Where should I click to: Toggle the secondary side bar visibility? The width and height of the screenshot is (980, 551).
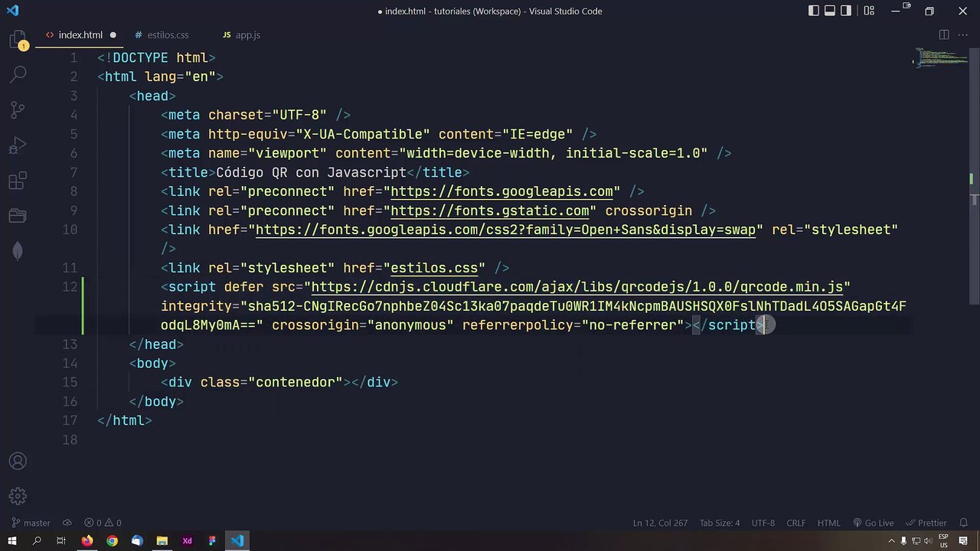[846, 11]
